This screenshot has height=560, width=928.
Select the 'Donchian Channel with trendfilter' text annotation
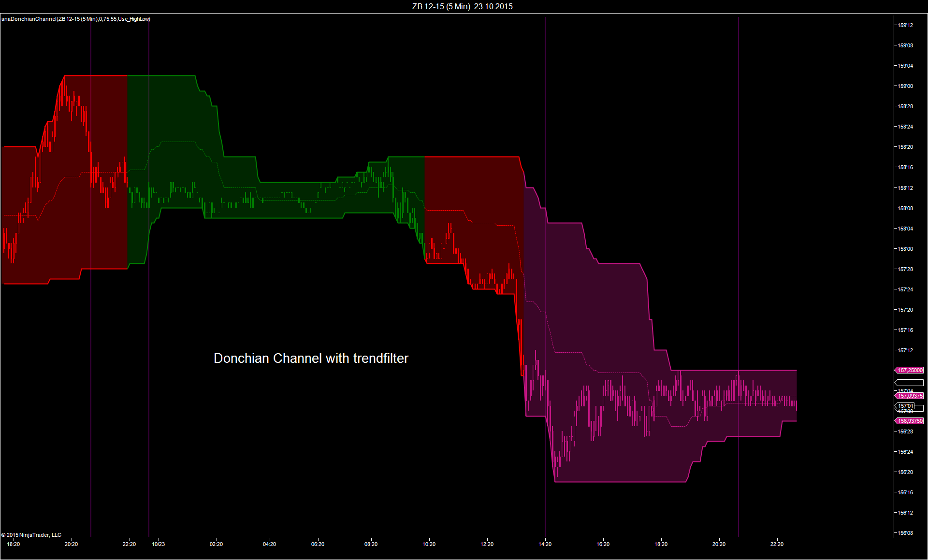[311, 358]
